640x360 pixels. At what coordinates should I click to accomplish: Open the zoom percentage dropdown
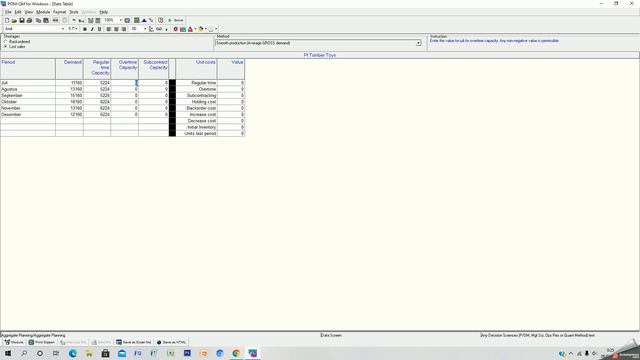click(x=120, y=20)
